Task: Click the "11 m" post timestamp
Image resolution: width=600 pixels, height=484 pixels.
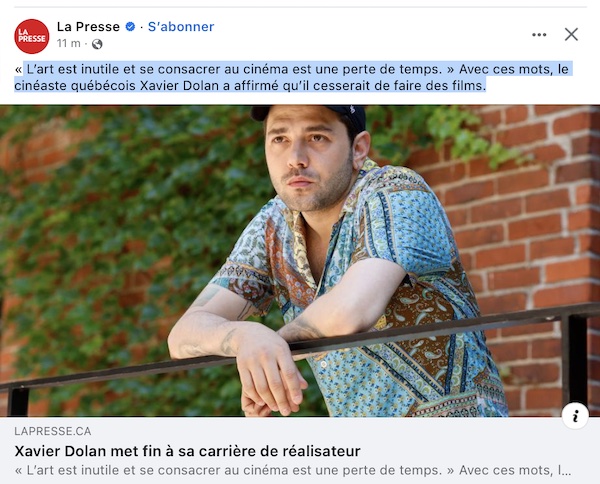Action: (x=68, y=44)
